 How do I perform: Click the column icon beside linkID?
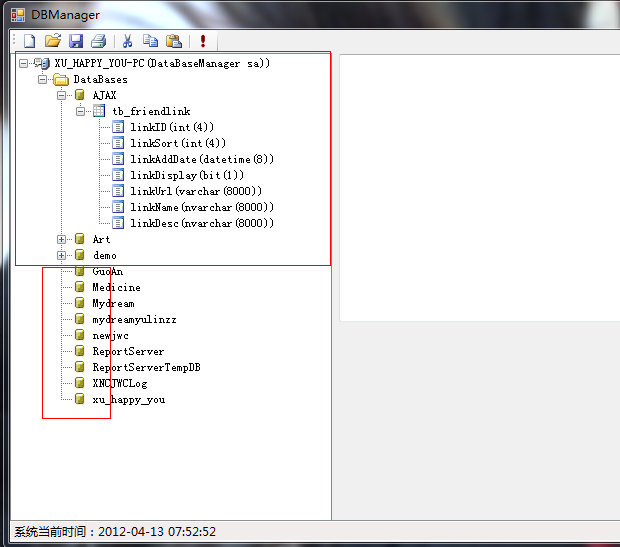click(118, 127)
